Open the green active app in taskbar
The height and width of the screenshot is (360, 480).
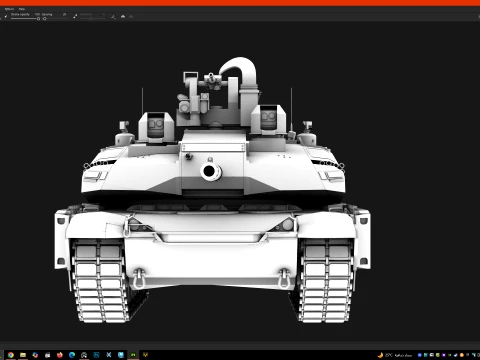[x=133, y=355]
